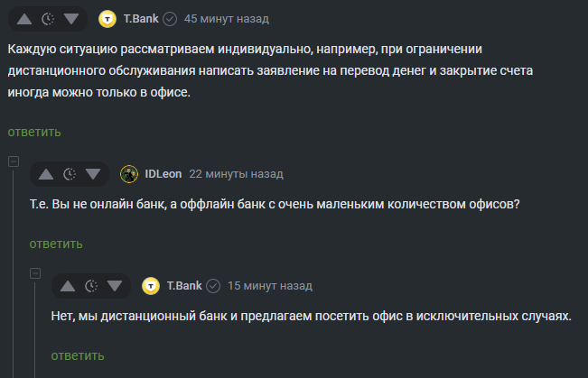Click the clock icon on T.Bank's latest reply
This screenshot has height=378, width=588.
[90, 286]
